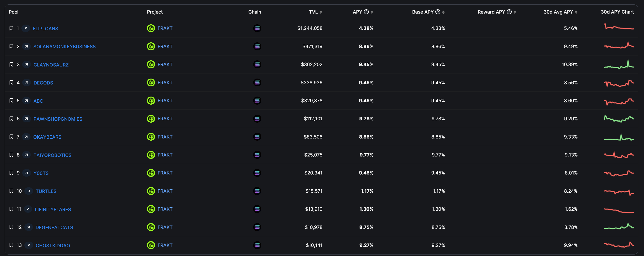
Task: Click Base APY value 1.30%
Action: pyautogui.click(x=438, y=209)
